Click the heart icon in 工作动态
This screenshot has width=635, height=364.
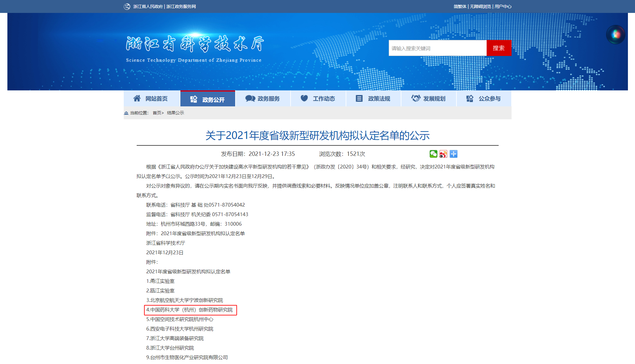tap(304, 98)
